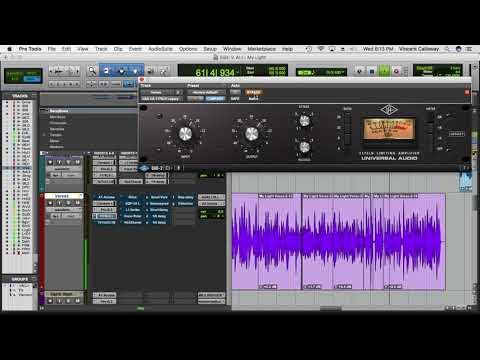Open the Apple menu
The width and height of the screenshot is (480, 360).
click(10, 49)
